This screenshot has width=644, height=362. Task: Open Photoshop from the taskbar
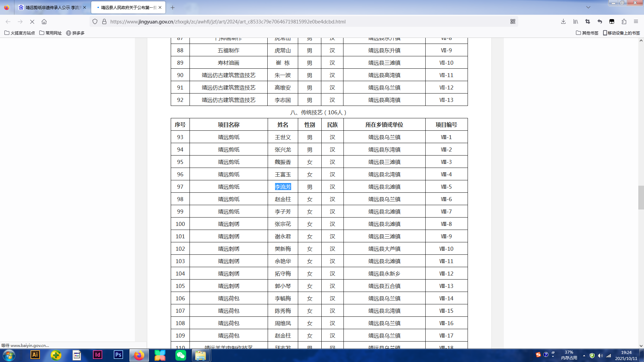(x=118, y=355)
